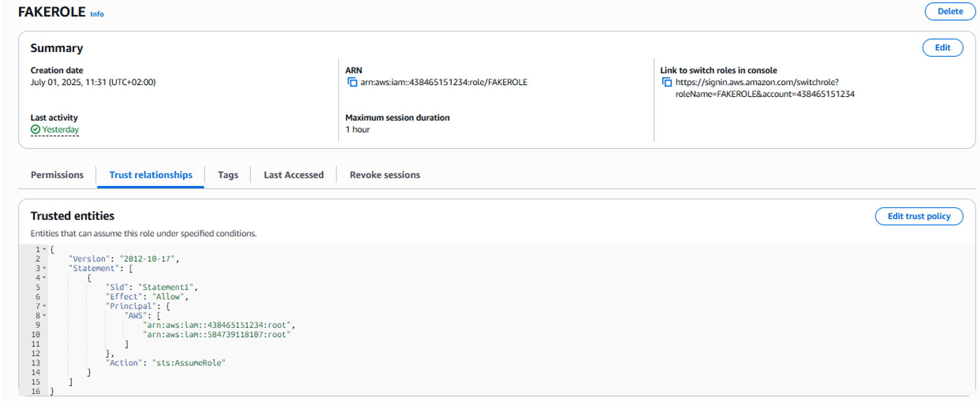The width and height of the screenshot is (980, 401).
Task: Open the Tags tab
Action: click(228, 175)
